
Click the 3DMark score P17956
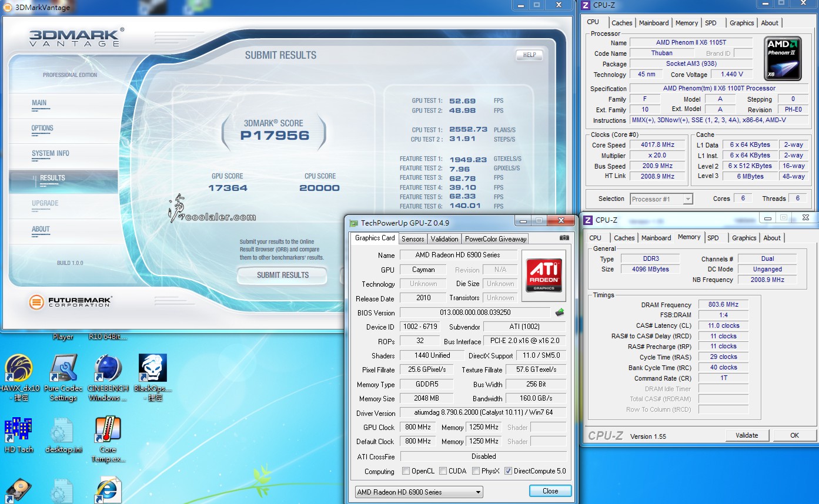tap(275, 135)
